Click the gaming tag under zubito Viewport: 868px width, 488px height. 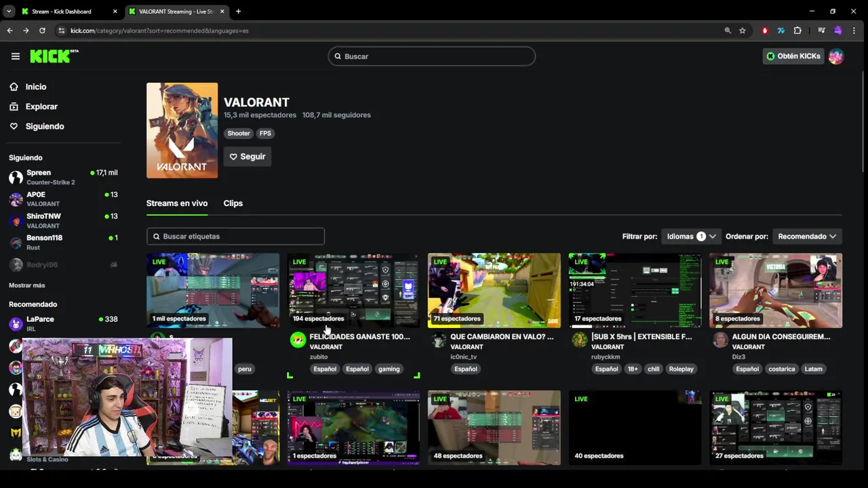(389, 369)
